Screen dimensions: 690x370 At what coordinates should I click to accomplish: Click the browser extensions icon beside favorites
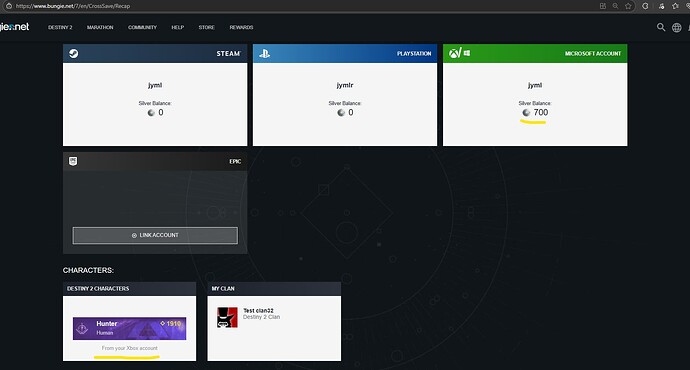(661, 6)
